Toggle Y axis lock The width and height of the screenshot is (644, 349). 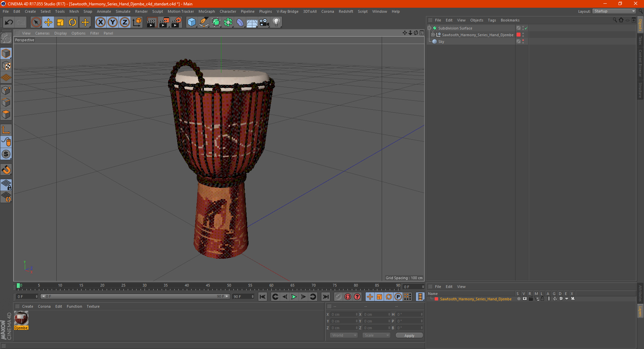pos(113,22)
